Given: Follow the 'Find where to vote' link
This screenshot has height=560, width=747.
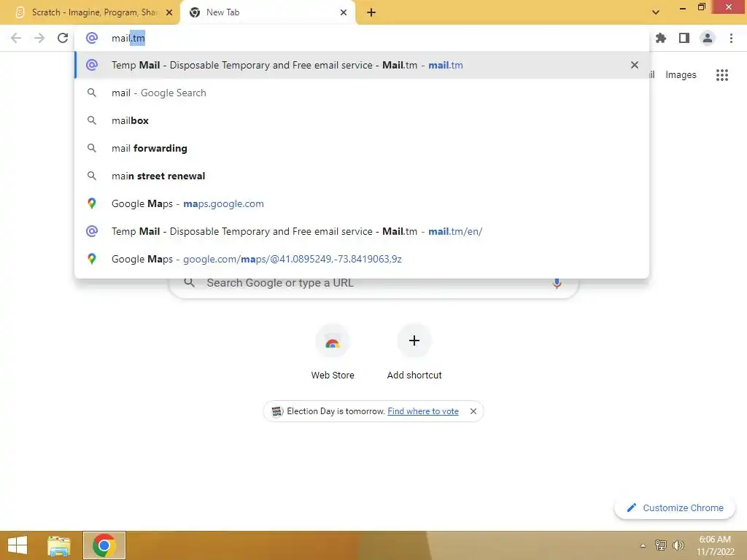Looking at the screenshot, I should coord(423,411).
